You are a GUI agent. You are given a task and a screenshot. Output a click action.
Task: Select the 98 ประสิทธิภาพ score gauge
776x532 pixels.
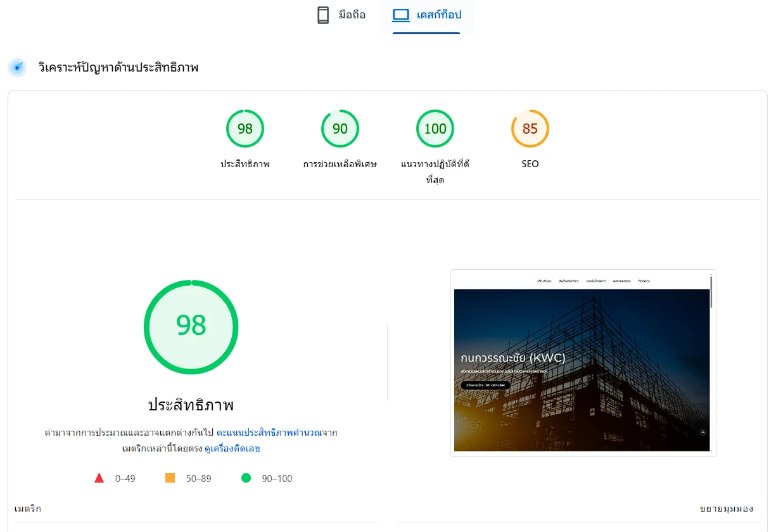tap(245, 129)
